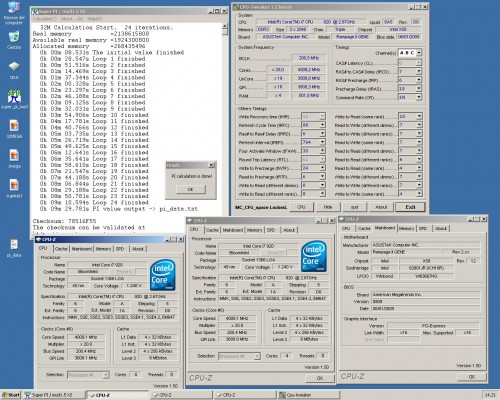Open the Calculate menu in Super PI
This screenshot has height=400, width=500.
point(44,19)
